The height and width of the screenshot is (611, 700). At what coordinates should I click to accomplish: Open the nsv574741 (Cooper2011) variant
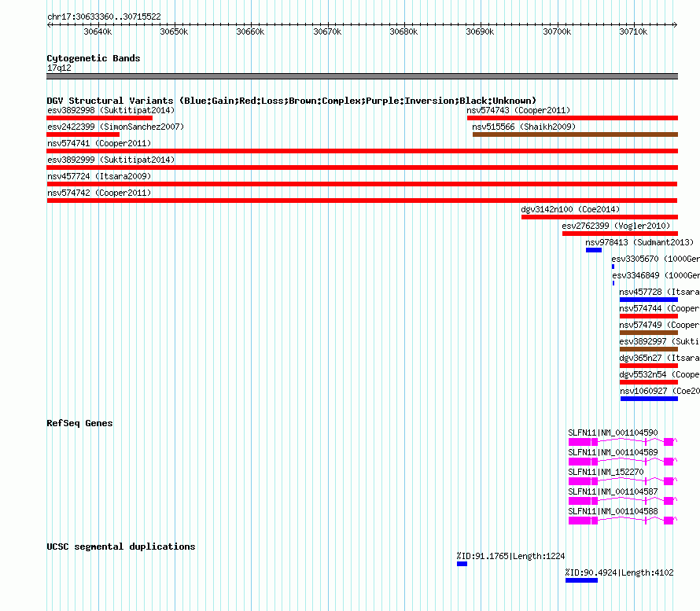point(99,143)
